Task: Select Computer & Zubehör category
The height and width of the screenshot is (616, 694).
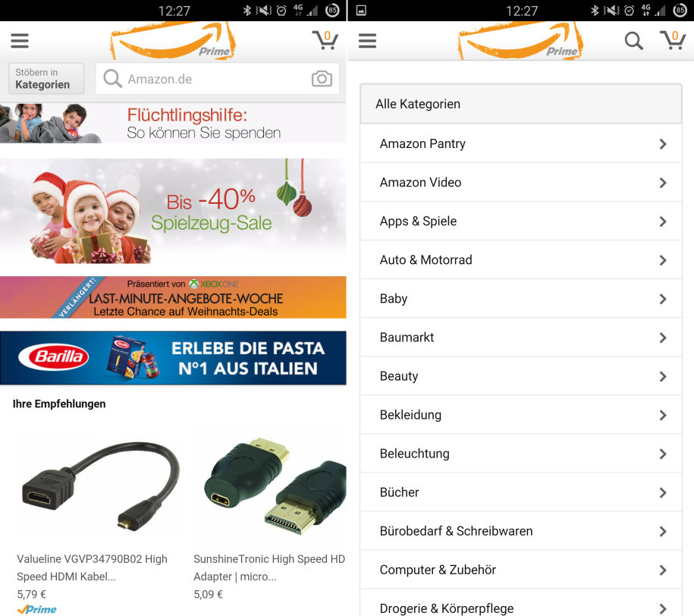Action: (521, 570)
